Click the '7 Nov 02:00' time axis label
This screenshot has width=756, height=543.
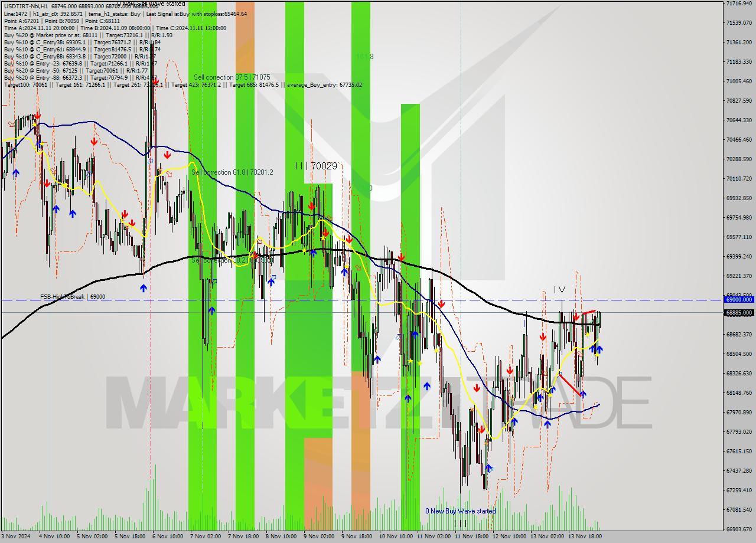click(x=206, y=537)
